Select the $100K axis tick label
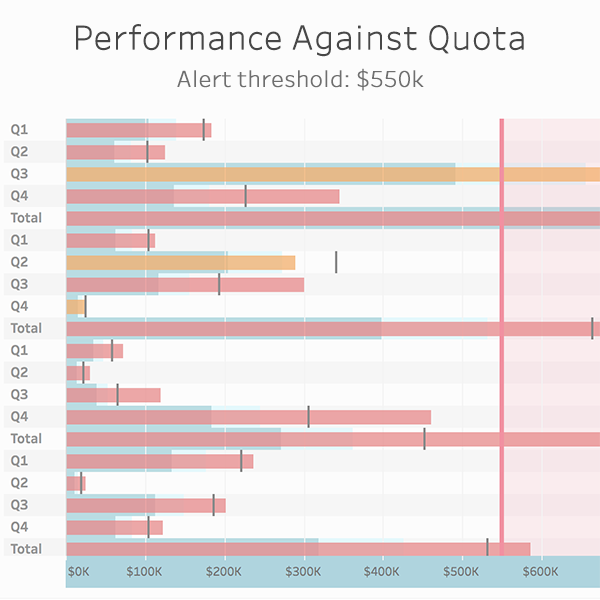 (x=145, y=572)
